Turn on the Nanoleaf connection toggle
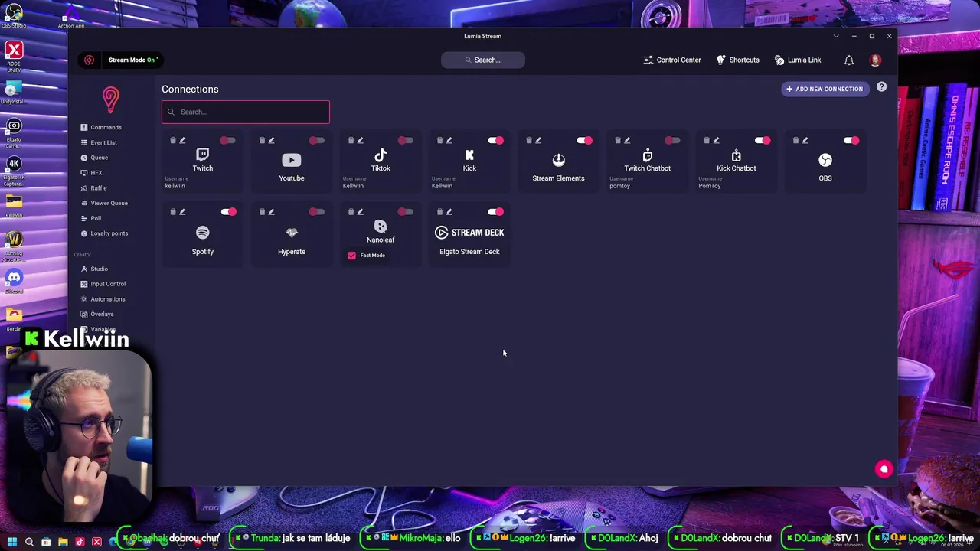The height and width of the screenshot is (551, 980). pyautogui.click(x=406, y=211)
